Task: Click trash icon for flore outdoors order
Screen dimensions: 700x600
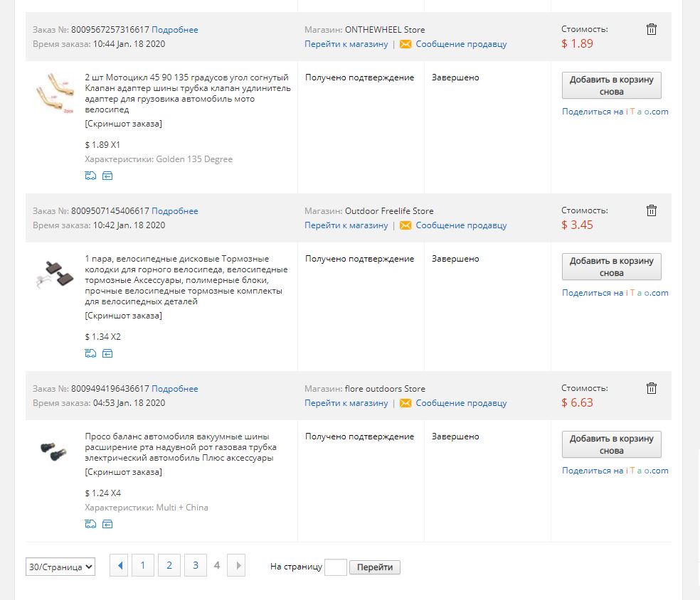Action: click(x=651, y=388)
